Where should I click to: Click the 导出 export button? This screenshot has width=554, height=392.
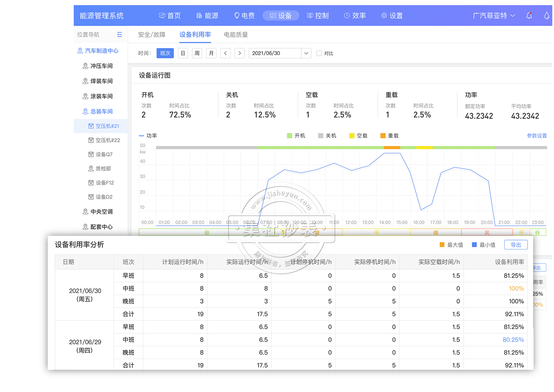click(x=516, y=245)
